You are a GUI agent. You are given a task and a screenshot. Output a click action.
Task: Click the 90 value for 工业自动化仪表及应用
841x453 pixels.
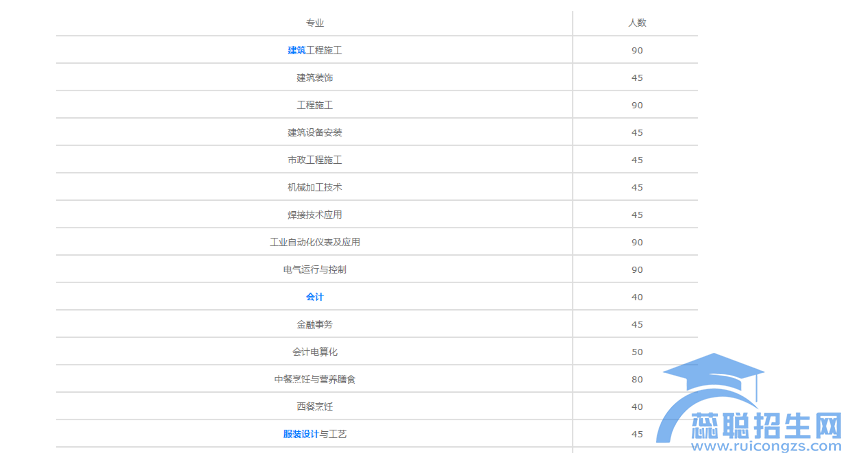tap(637, 242)
